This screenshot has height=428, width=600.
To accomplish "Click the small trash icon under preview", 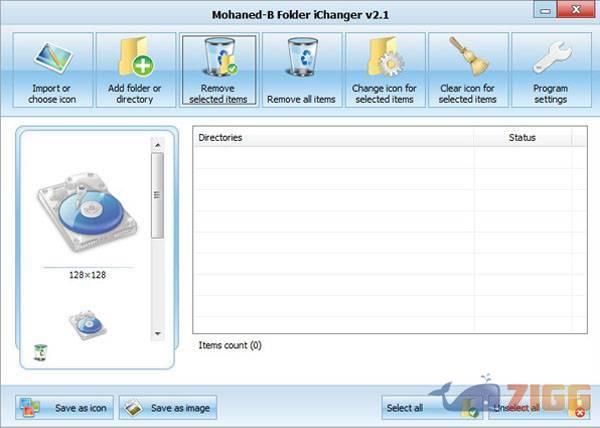I will click(x=41, y=353).
